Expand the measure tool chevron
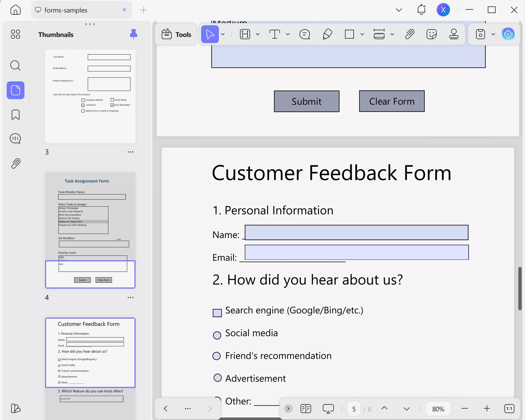525x420 pixels. 392,34
